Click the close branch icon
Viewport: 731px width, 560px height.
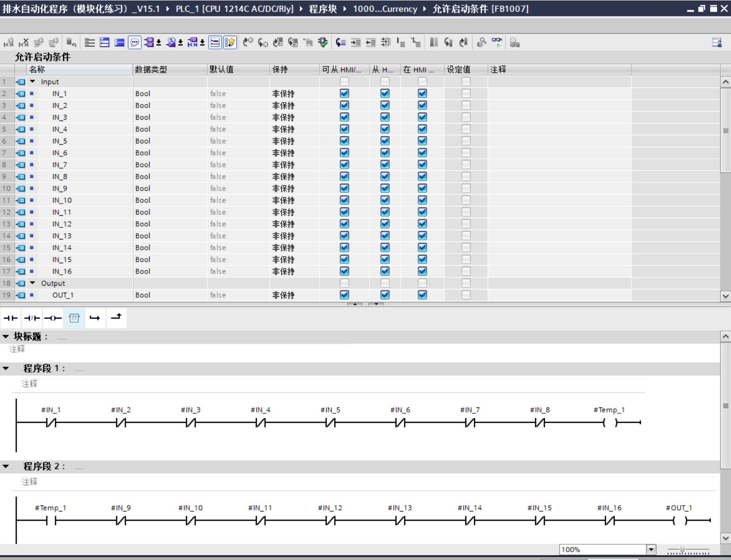(116, 318)
